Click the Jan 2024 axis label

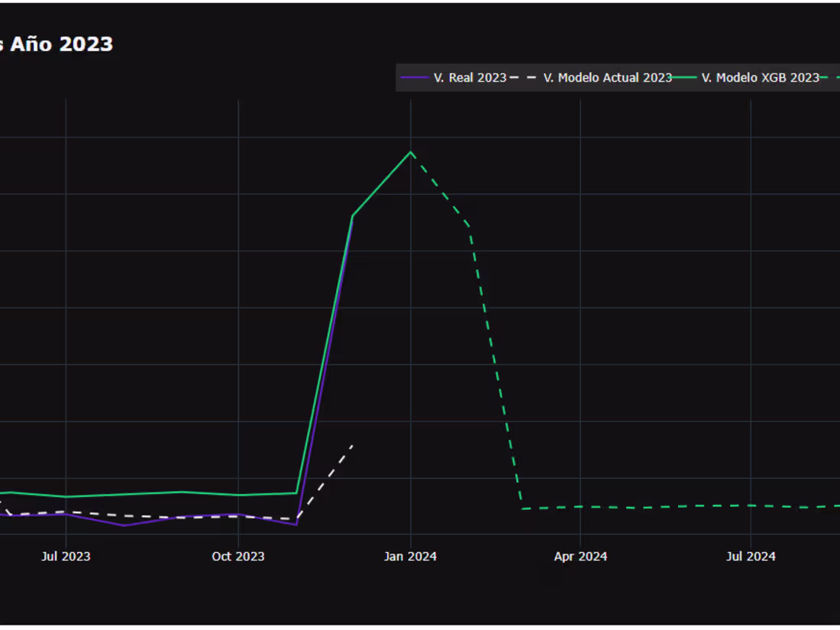(x=410, y=557)
